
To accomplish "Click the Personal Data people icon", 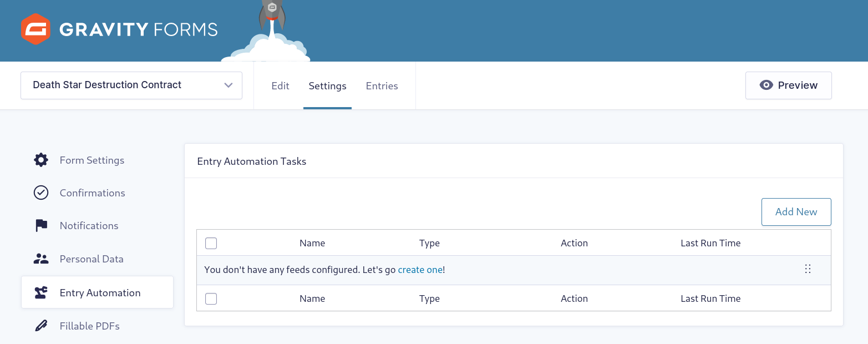I will tap(40, 259).
